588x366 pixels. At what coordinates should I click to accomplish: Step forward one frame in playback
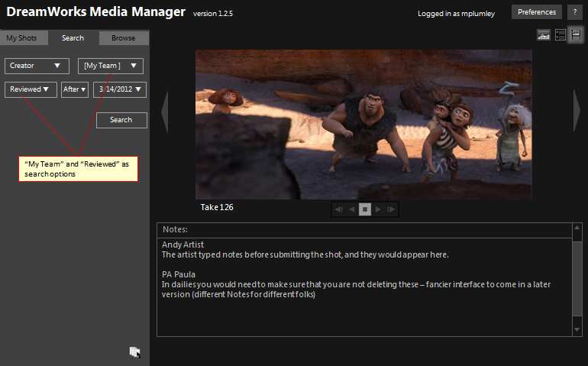pos(391,209)
